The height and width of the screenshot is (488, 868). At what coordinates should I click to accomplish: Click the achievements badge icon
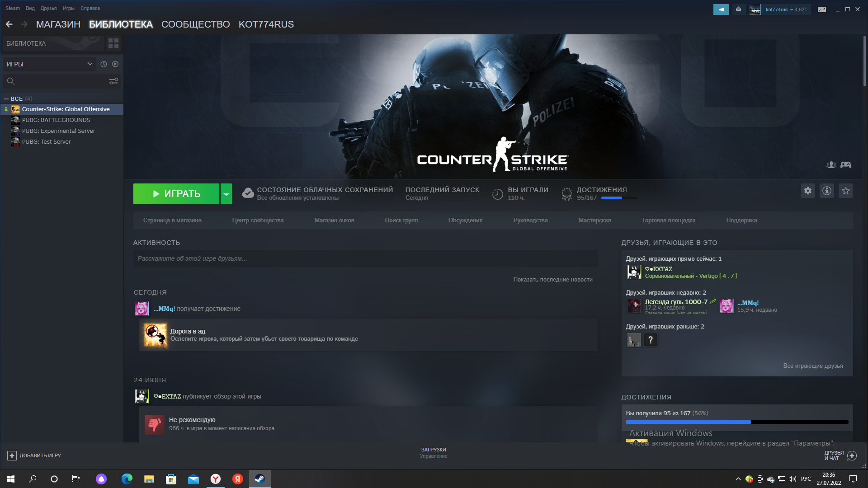[566, 194]
